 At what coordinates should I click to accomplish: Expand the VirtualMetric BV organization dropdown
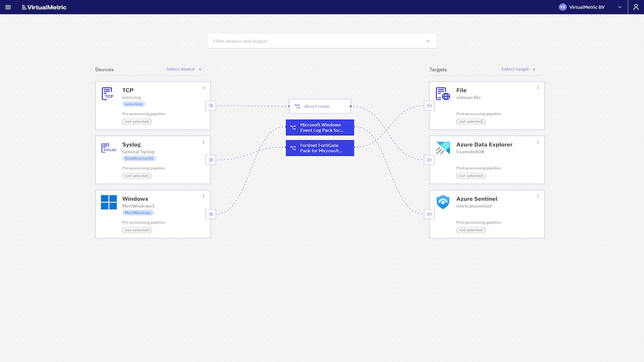(x=591, y=7)
